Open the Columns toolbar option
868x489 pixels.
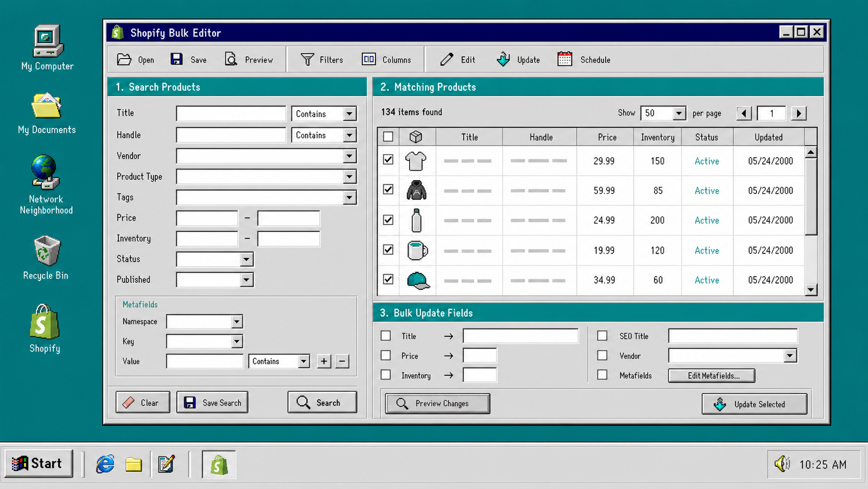click(386, 60)
